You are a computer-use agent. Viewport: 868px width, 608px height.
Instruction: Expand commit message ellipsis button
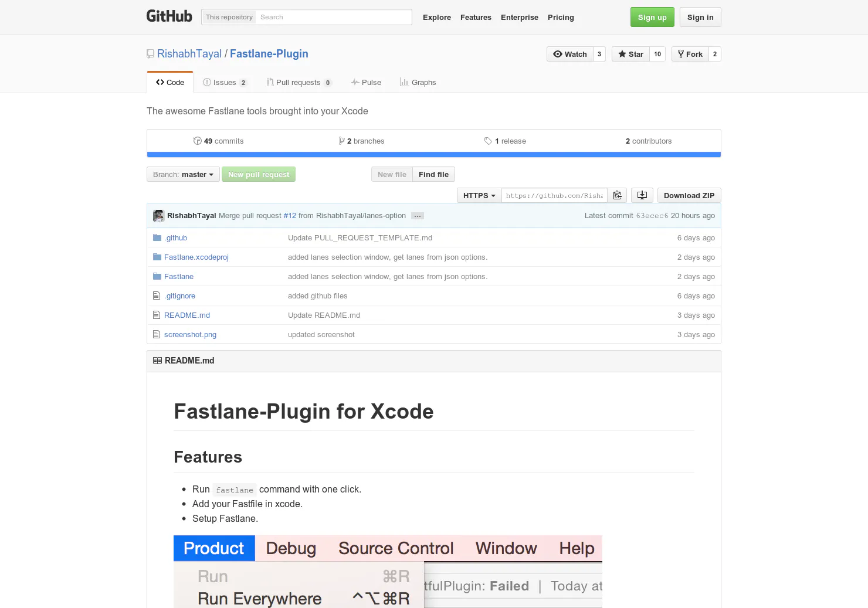point(418,216)
